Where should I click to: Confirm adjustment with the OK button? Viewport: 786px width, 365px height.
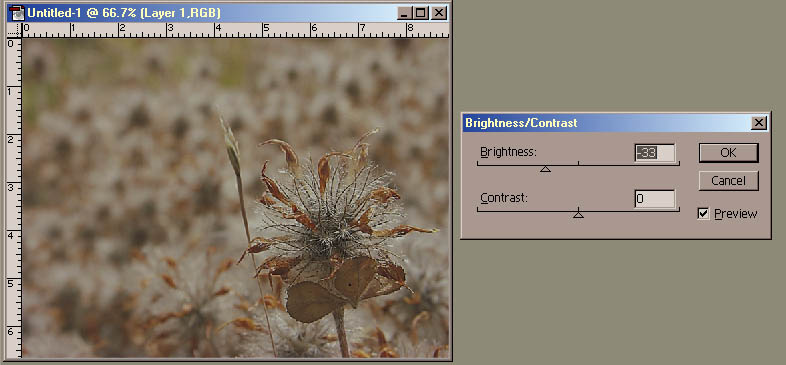point(728,153)
